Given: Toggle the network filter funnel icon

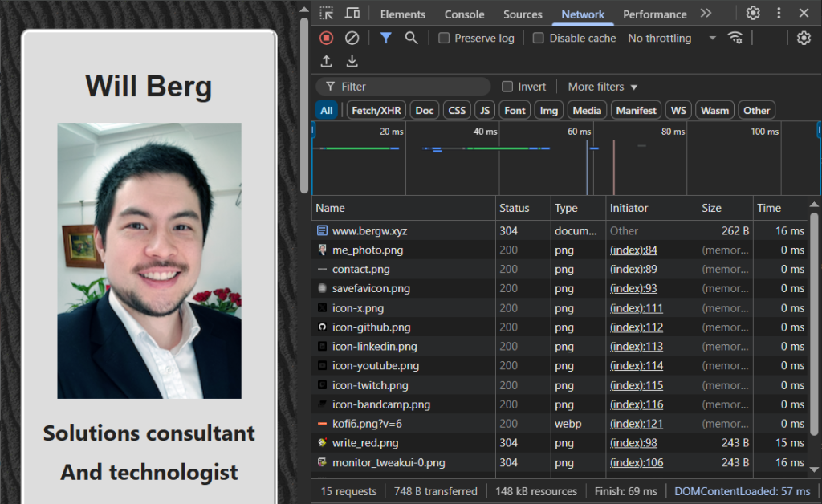Looking at the screenshot, I should coord(385,38).
